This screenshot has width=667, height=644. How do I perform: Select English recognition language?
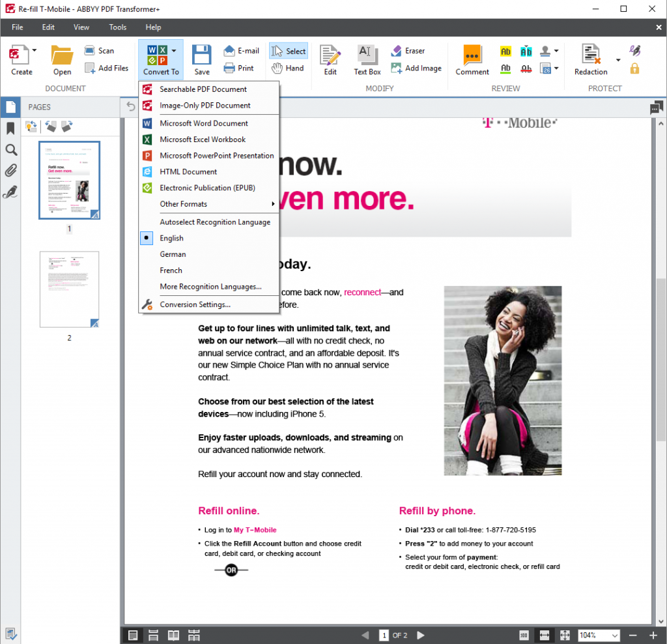point(171,239)
